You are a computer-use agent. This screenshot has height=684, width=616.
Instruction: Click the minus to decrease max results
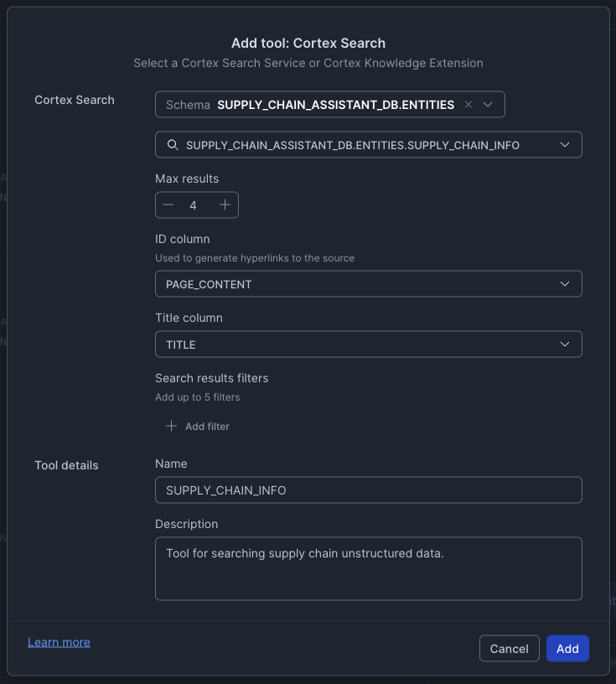click(x=168, y=205)
